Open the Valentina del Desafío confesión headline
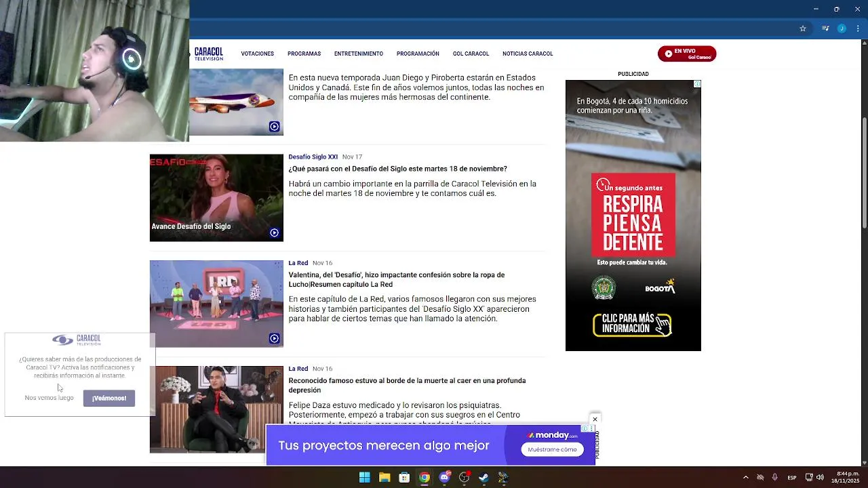The width and height of the screenshot is (868, 488). pyautogui.click(x=397, y=279)
